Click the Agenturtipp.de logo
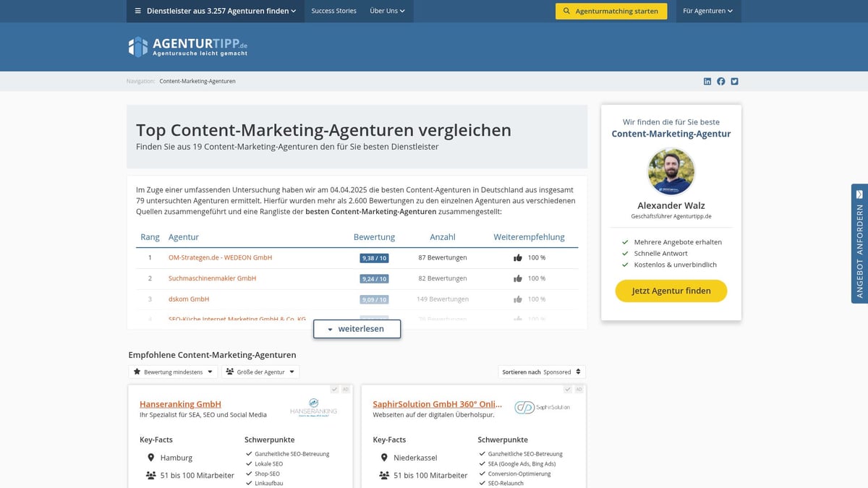This screenshot has height=488, width=868. coord(187,46)
